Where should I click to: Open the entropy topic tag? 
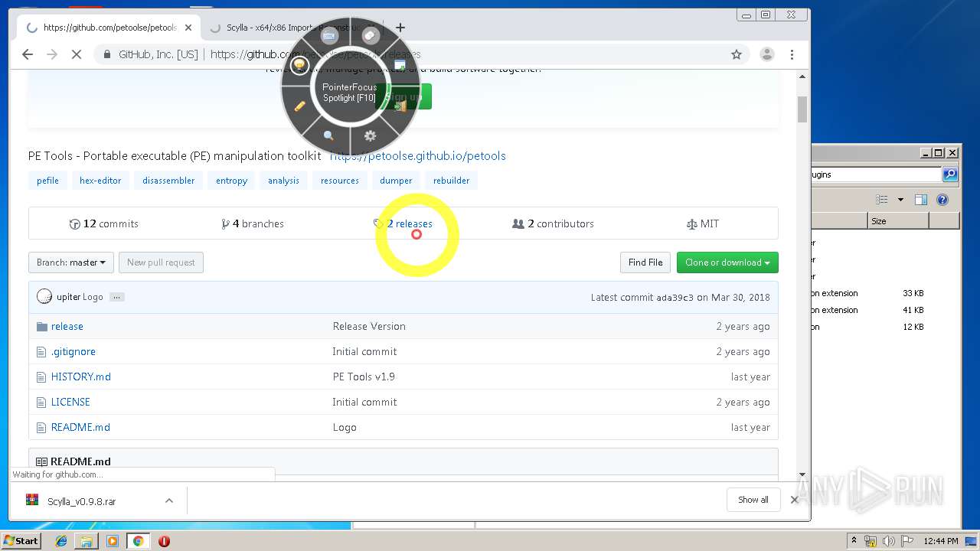231,181
